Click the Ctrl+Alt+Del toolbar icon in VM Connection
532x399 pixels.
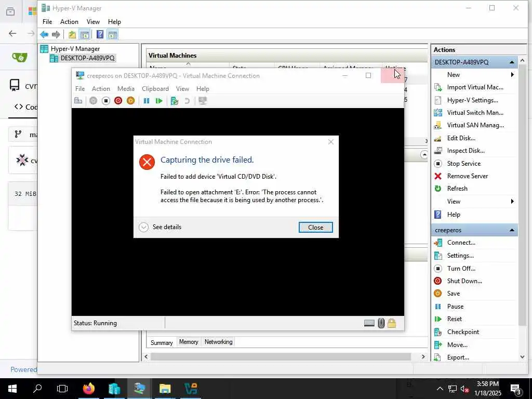(78, 101)
